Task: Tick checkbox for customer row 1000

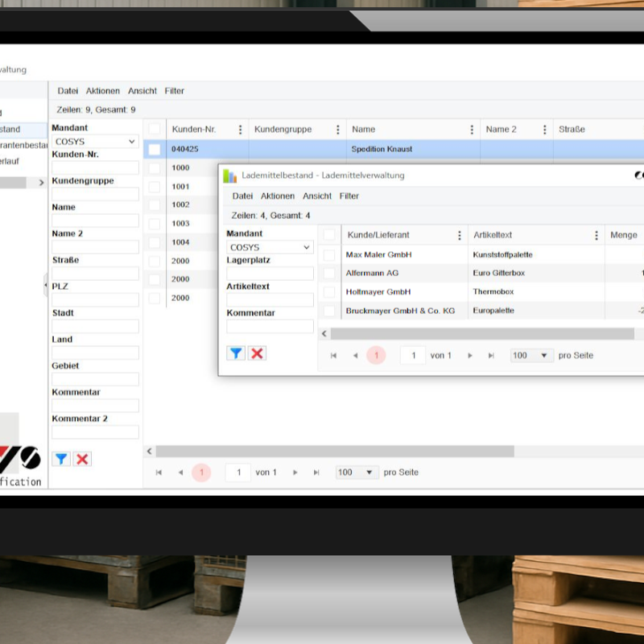Action: point(155,168)
